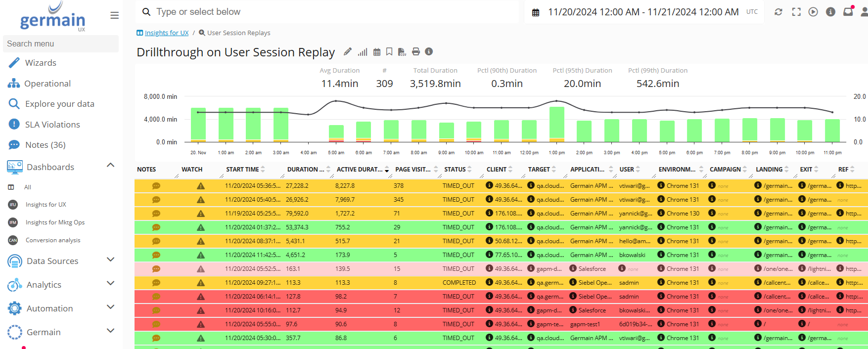Image resolution: width=868 pixels, height=349 pixels.
Task: Export the table as CSV
Action: pyautogui.click(x=402, y=52)
